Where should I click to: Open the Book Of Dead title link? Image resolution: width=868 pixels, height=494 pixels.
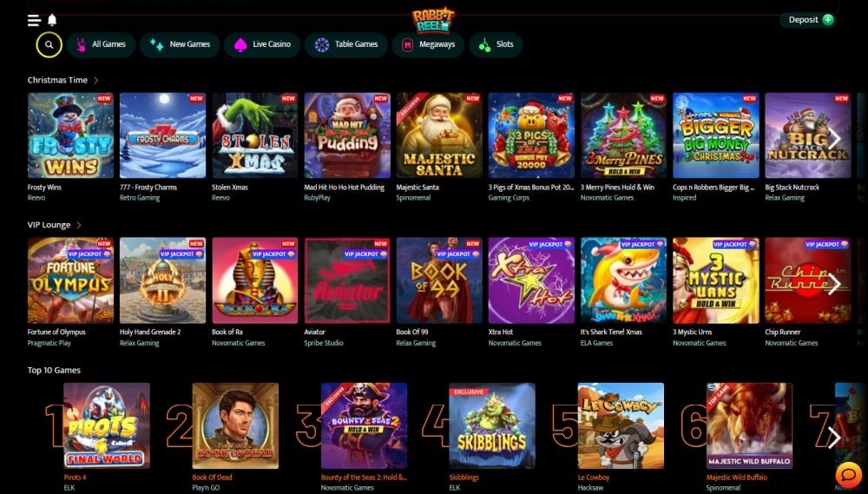pyautogui.click(x=212, y=478)
